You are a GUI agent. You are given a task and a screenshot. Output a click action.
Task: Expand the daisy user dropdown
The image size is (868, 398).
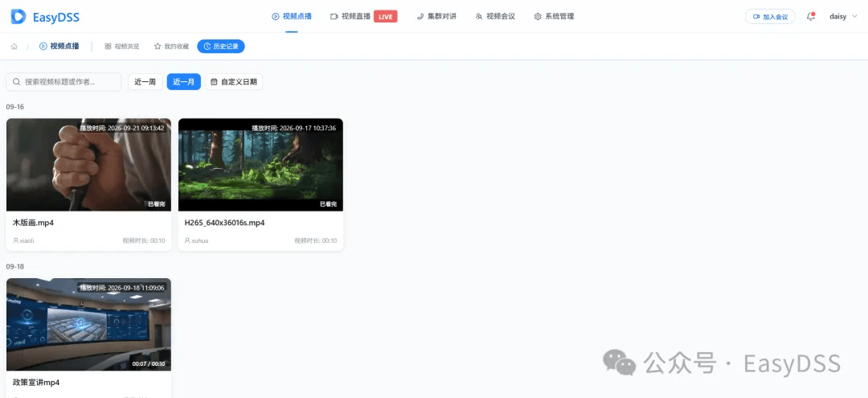843,17
